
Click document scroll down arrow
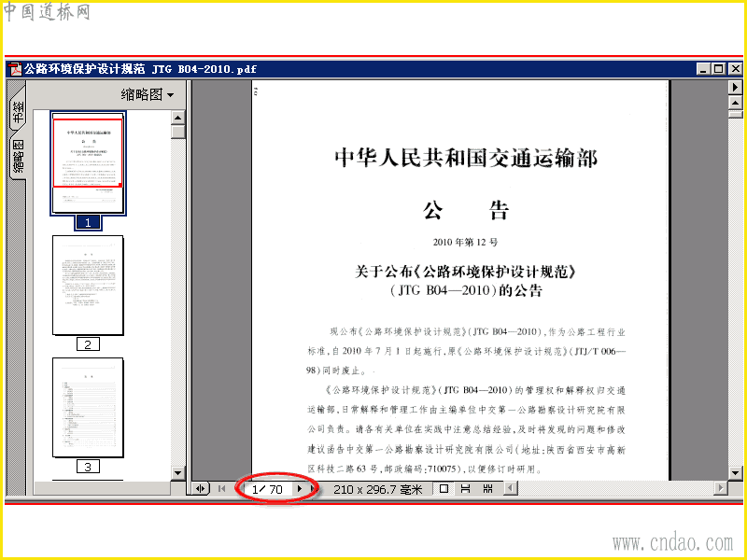[x=735, y=473]
